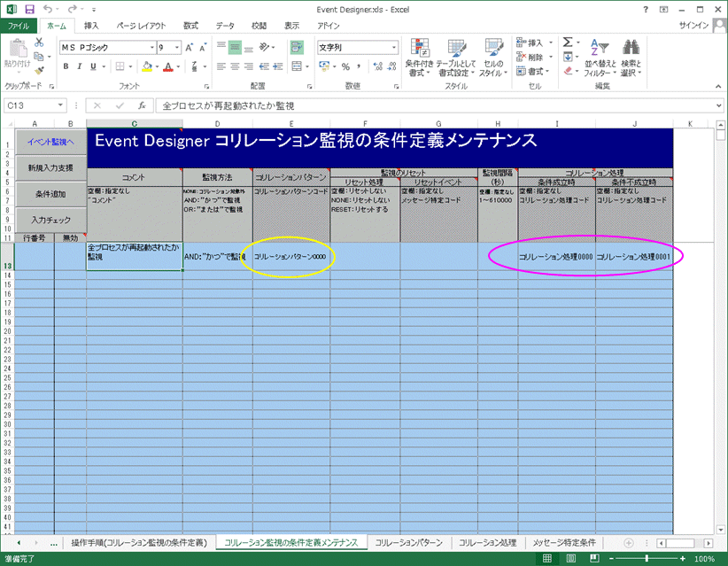728x566 pixels.
Task: Switch to the 挿入 ribbon tab
Action: (91, 26)
